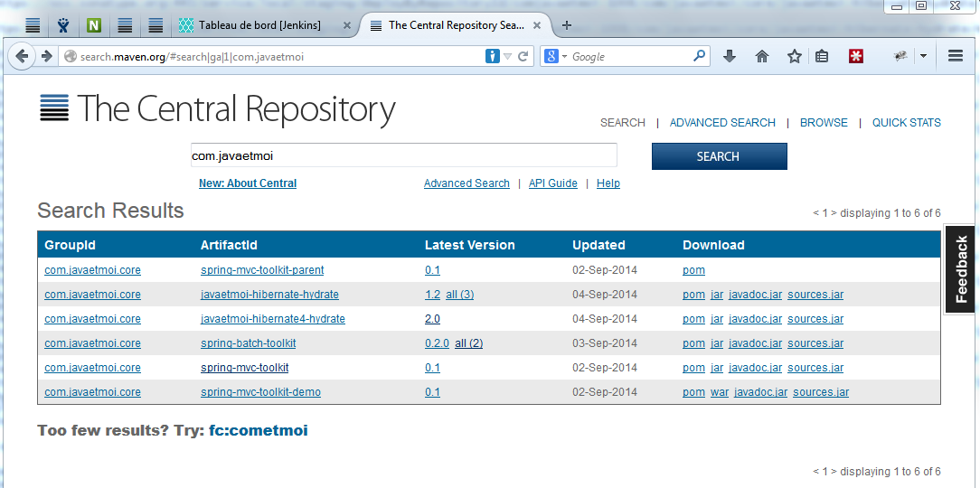Screen dimensions: 980x488
Task: Show all (2) versions of spring-batch-toolkit
Action: click(x=468, y=343)
